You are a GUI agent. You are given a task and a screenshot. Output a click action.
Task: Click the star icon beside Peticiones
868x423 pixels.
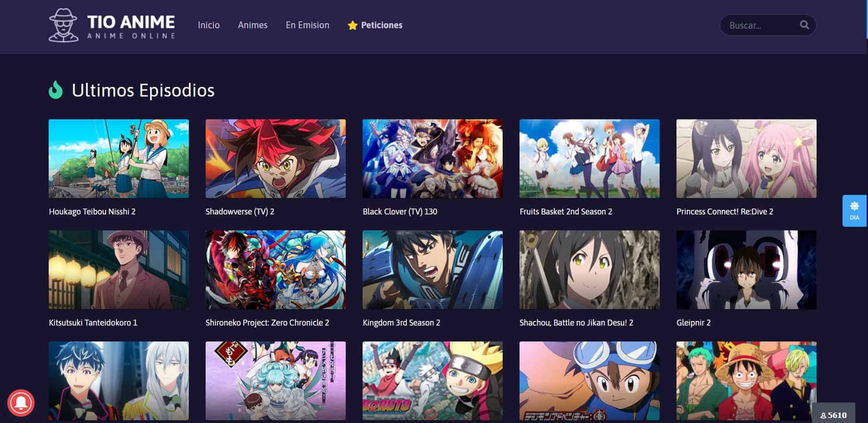(352, 26)
